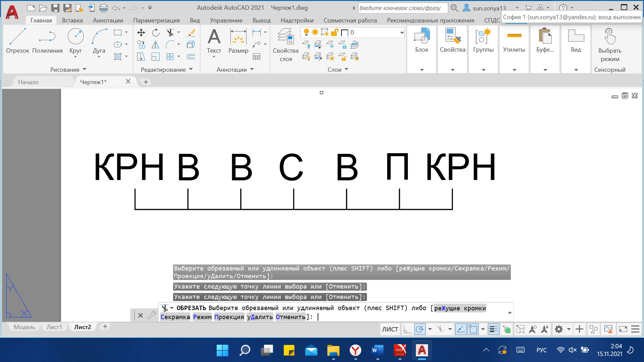Toggle lineweight display in status bar

pyautogui.click(x=493, y=329)
